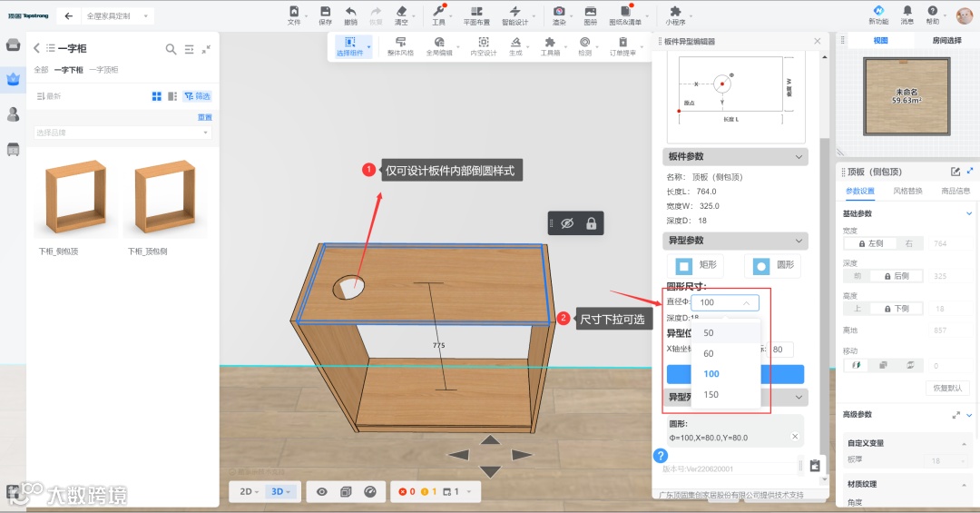Toggle the eye visibility button in bottom bar
Screen dimensions: 980x513
321,492
